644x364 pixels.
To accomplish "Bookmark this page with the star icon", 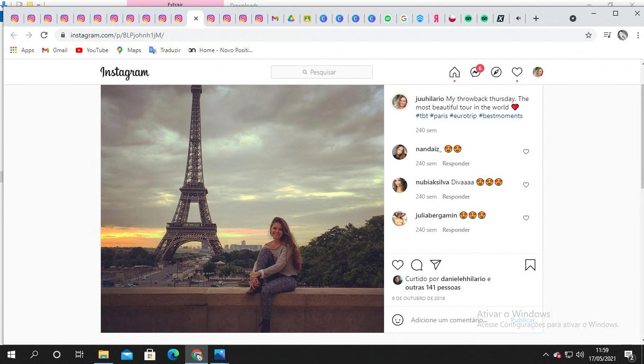I will pyautogui.click(x=589, y=35).
